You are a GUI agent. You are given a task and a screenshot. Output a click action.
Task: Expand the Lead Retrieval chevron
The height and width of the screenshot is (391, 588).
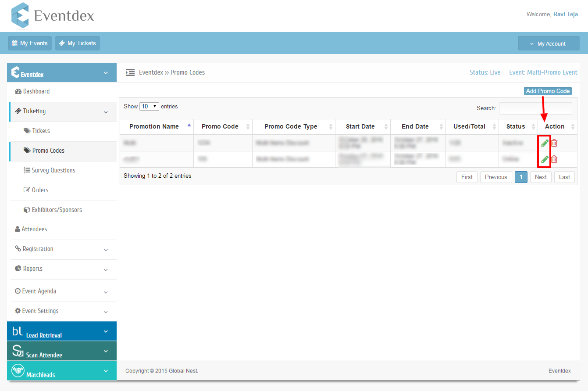point(106,331)
